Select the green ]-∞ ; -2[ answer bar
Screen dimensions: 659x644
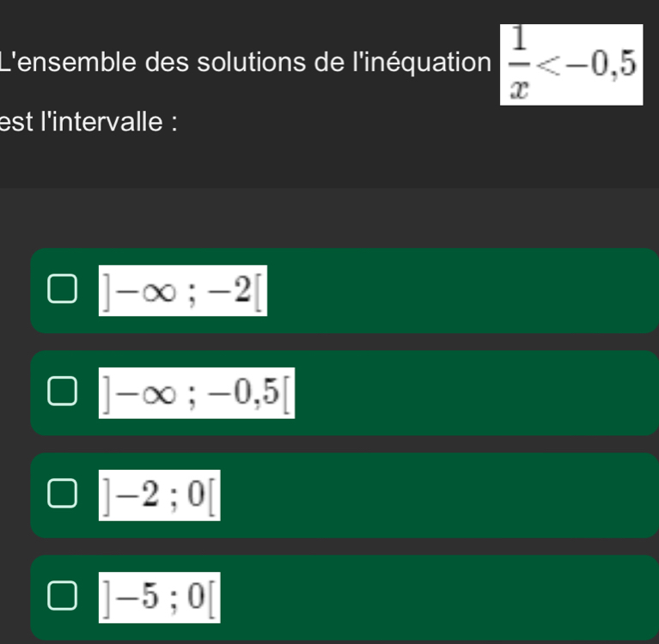tap(430, 291)
